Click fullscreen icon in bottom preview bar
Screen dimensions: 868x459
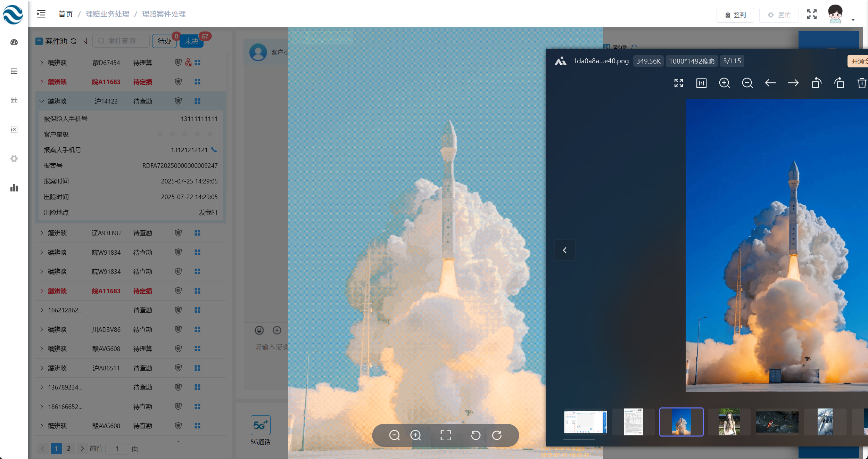446,435
